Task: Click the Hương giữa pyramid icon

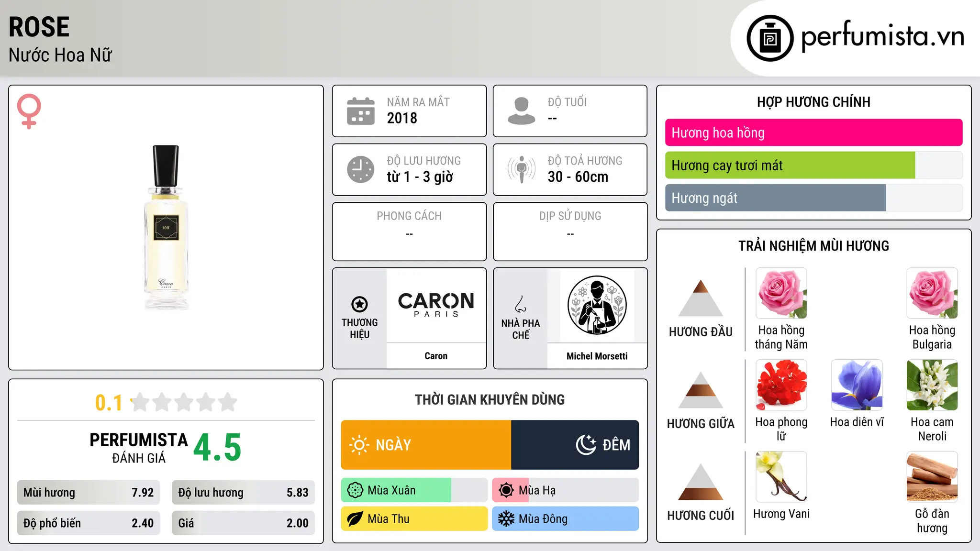Action: 701,390
